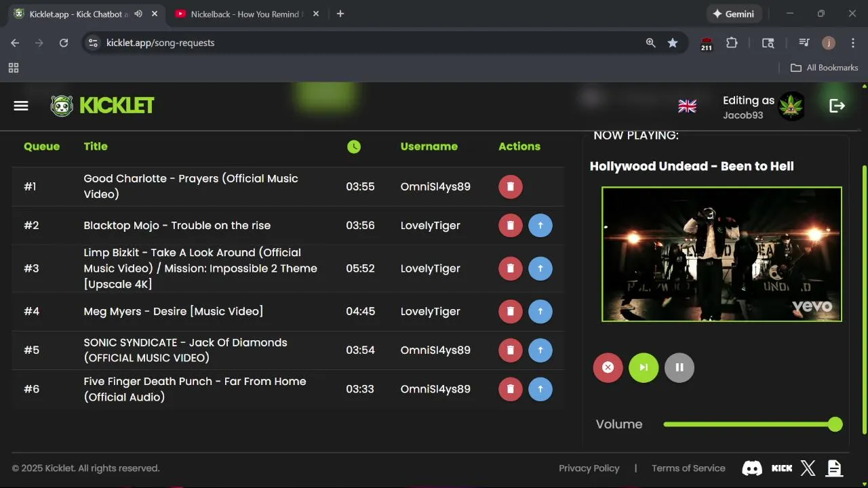Switch to the Kicklet.app browser tab
The image size is (868, 488).
pos(85,14)
